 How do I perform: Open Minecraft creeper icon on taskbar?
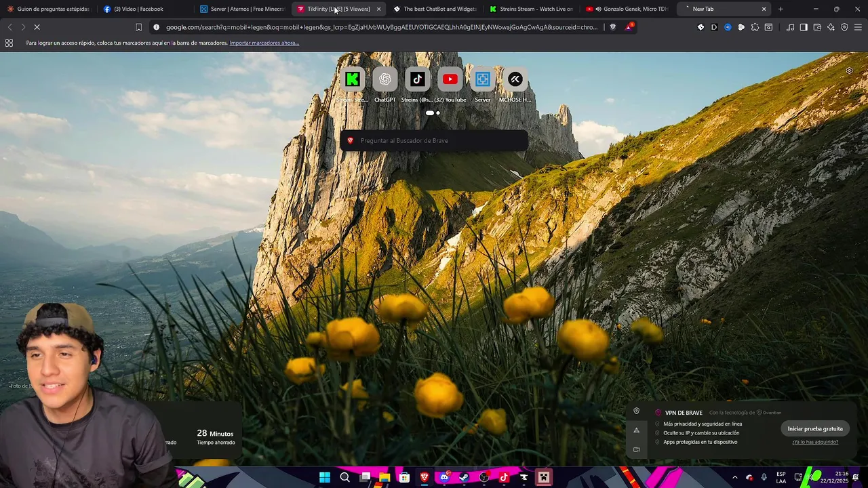tap(543, 477)
